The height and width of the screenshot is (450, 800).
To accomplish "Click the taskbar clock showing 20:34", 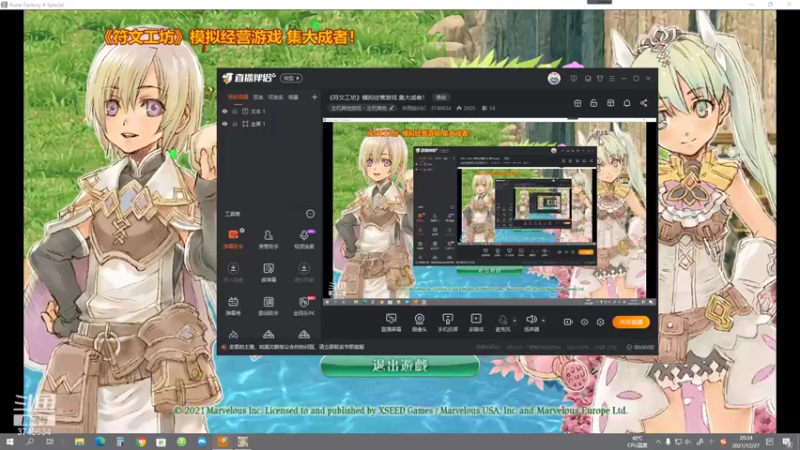I will pos(745,442).
